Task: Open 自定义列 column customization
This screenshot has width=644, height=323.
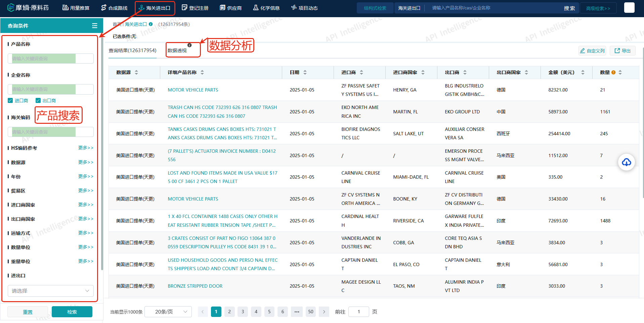Action: pyautogui.click(x=592, y=51)
